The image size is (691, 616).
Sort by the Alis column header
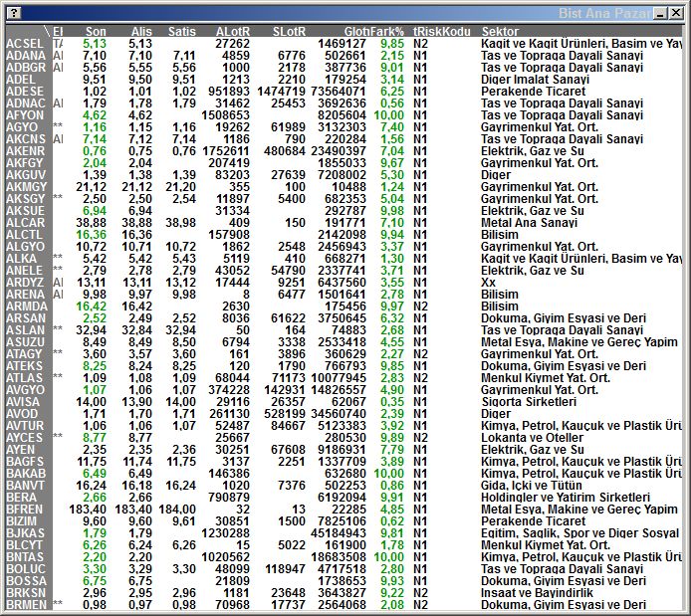[141, 31]
